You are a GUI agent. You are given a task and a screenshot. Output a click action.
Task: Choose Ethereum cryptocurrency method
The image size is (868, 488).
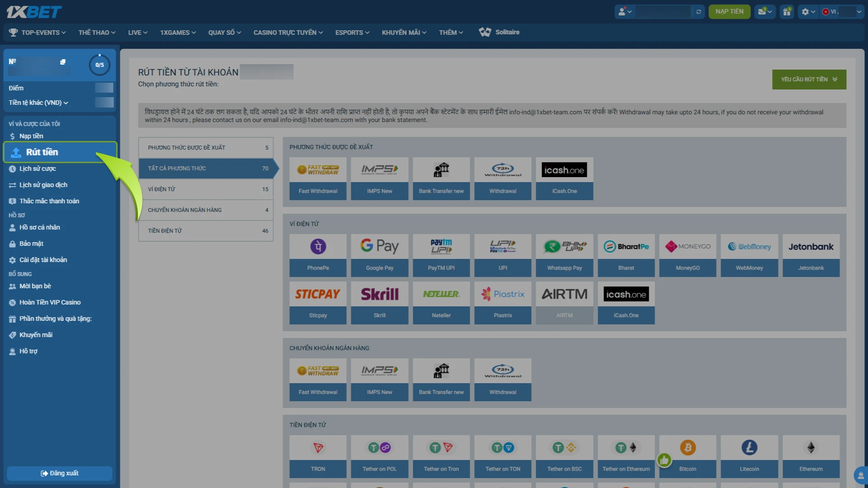click(811, 456)
